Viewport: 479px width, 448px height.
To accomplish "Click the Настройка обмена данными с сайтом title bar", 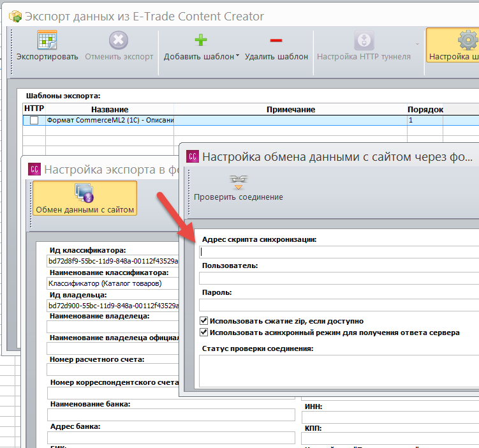I will click(337, 157).
